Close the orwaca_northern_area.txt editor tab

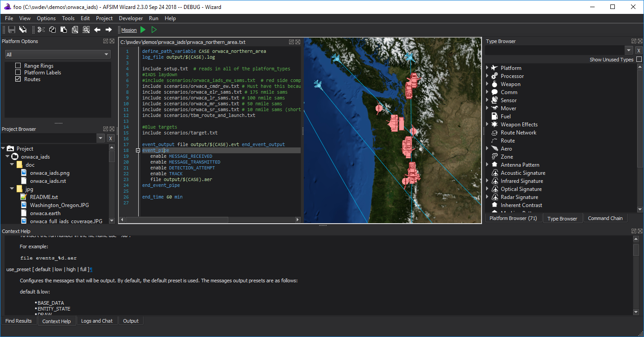tap(298, 42)
